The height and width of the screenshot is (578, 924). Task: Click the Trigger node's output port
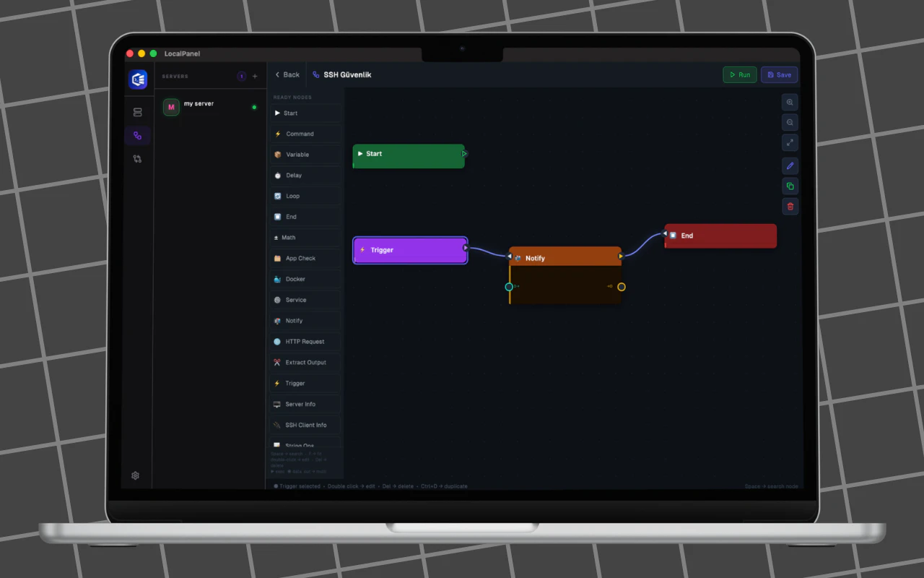pyautogui.click(x=466, y=248)
